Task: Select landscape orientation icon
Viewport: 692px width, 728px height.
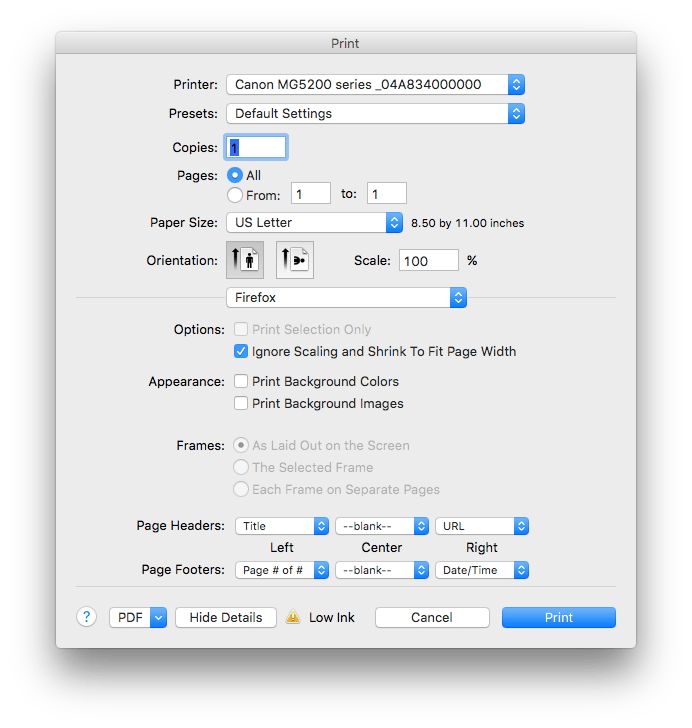Action: pyautogui.click(x=295, y=260)
